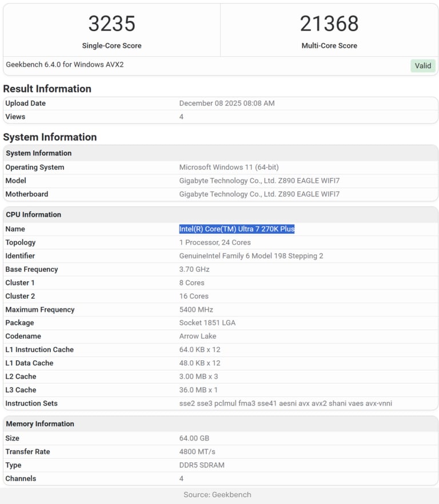The image size is (439, 504).
Task: Select the Microsoft Windows 11 (64-bit) text
Action: 229,167
